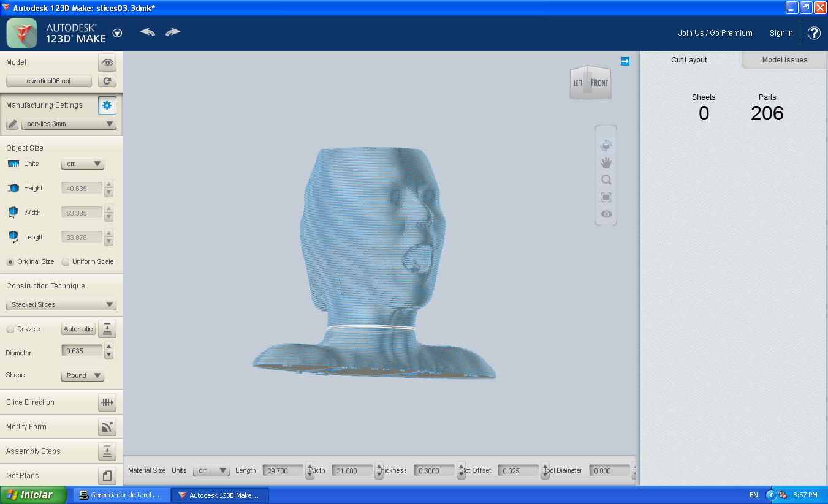This screenshot has width=828, height=504.
Task: Open the Iniciar start menu
Action: (34, 495)
